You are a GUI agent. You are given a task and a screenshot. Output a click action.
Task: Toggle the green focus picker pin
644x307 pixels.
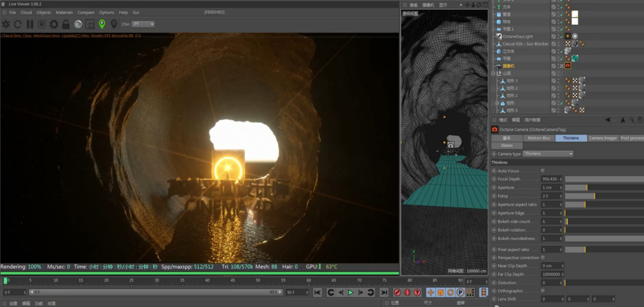click(102, 24)
